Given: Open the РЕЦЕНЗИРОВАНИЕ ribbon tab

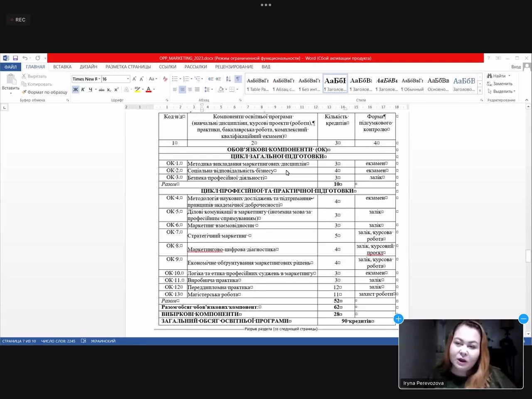Looking at the screenshot, I should (x=234, y=67).
